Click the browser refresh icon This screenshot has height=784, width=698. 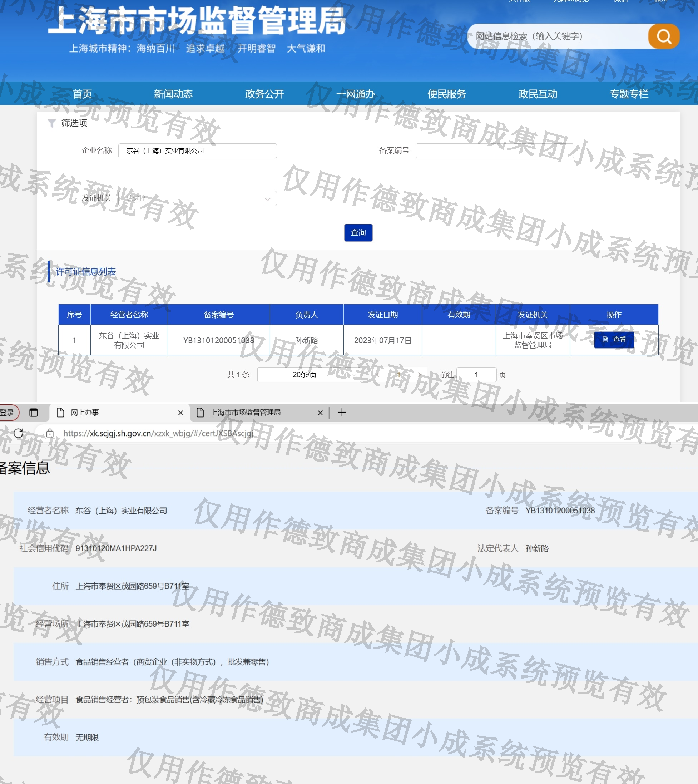(19, 433)
